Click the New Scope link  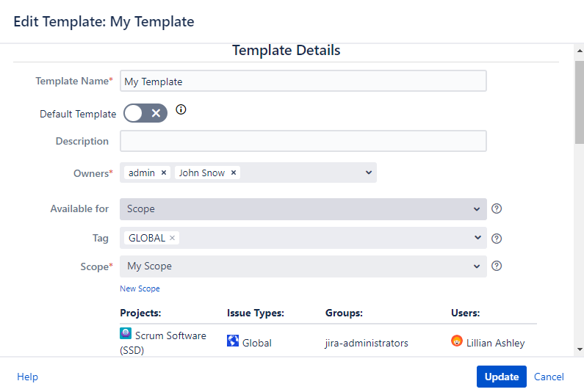[140, 288]
